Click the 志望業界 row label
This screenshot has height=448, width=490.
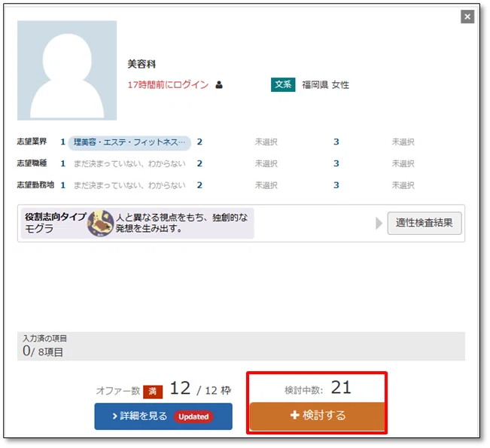click(x=32, y=142)
